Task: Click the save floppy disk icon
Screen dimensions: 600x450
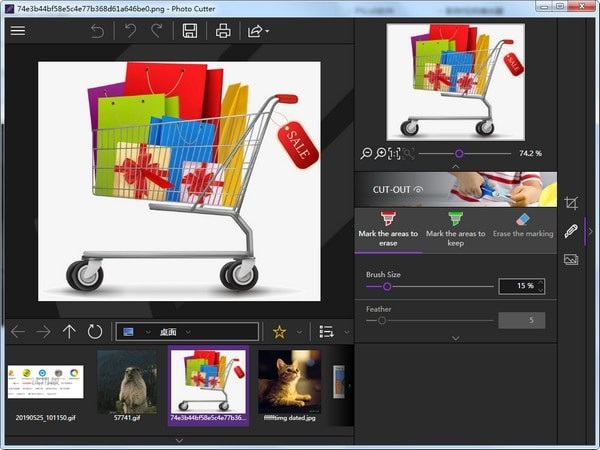Action: (189, 31)
